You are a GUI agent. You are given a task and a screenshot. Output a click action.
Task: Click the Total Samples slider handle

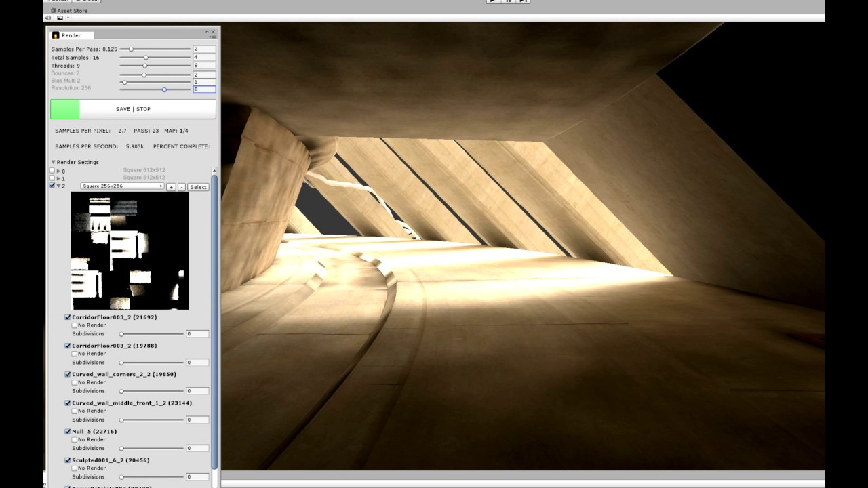click(145, 58)
